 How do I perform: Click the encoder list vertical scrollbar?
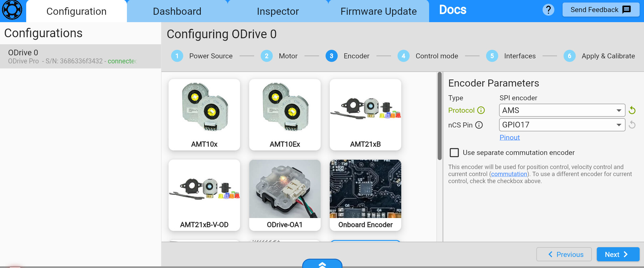coord(440,116)
